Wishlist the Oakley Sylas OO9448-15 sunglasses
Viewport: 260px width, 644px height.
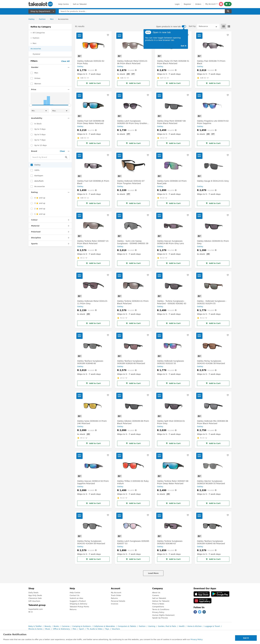point(108,395)
